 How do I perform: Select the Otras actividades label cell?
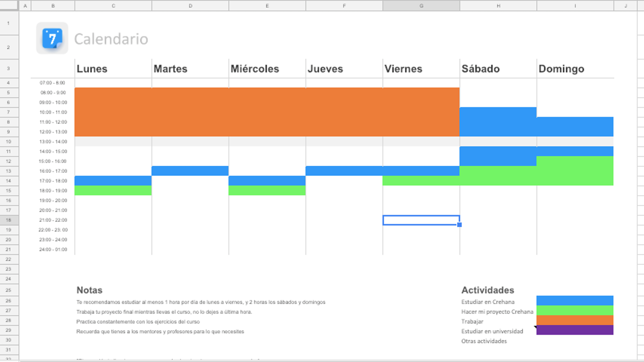coord(484,341)
